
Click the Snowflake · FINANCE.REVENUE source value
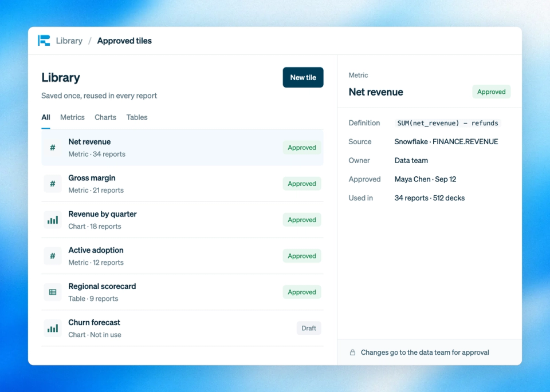click(x=446, y=141)
